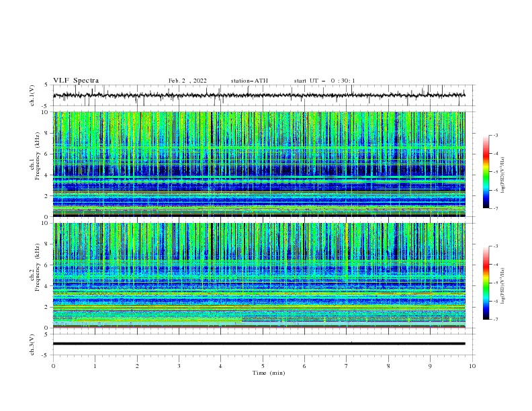Click the "4" kHz tick of ch.2 spectrogram

click(x=47, y=286)
